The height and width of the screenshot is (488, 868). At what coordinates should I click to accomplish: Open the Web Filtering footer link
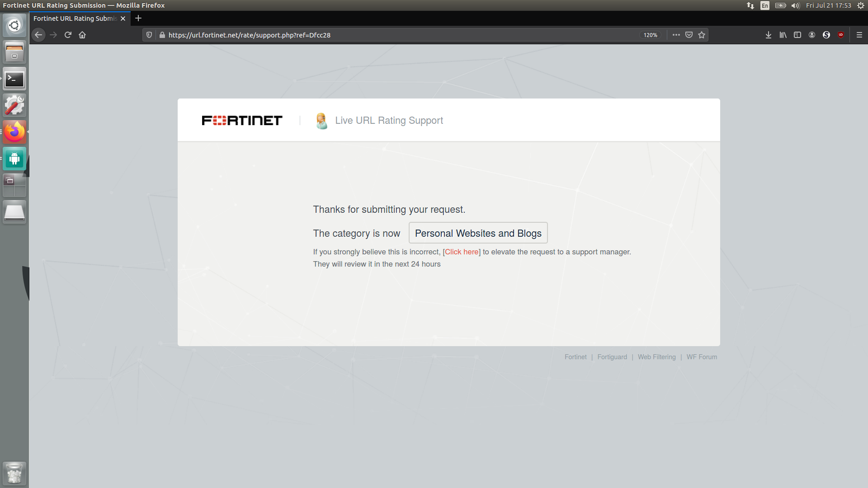[x=657, y=357]
